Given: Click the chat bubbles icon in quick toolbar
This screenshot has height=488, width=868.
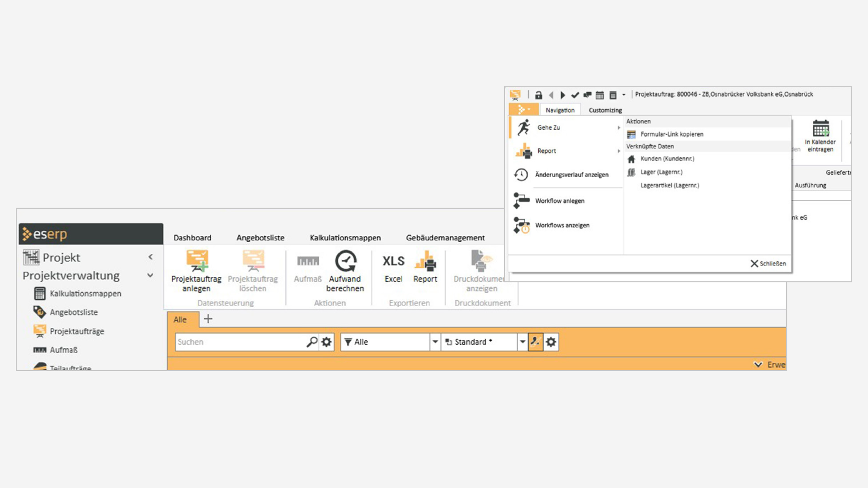Looking at the screenshot, I should [587, 95].
